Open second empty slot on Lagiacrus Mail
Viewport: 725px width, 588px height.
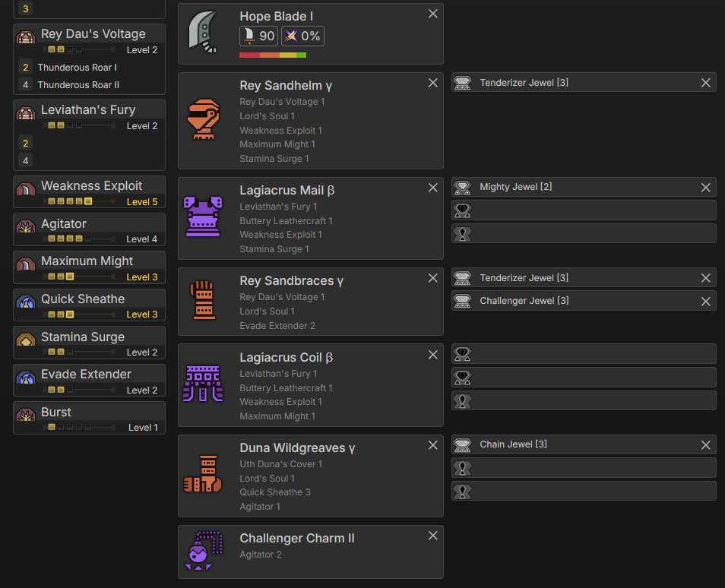coord(584,210)
